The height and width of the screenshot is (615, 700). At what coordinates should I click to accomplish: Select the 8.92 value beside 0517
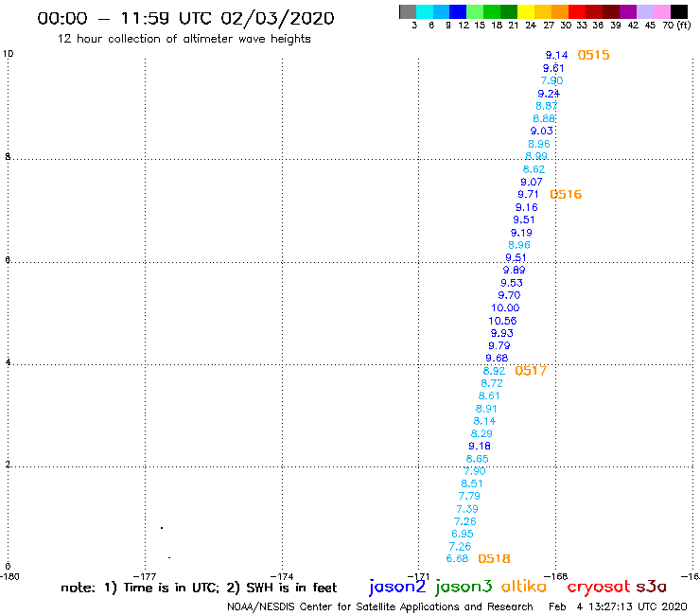(494, 371)
